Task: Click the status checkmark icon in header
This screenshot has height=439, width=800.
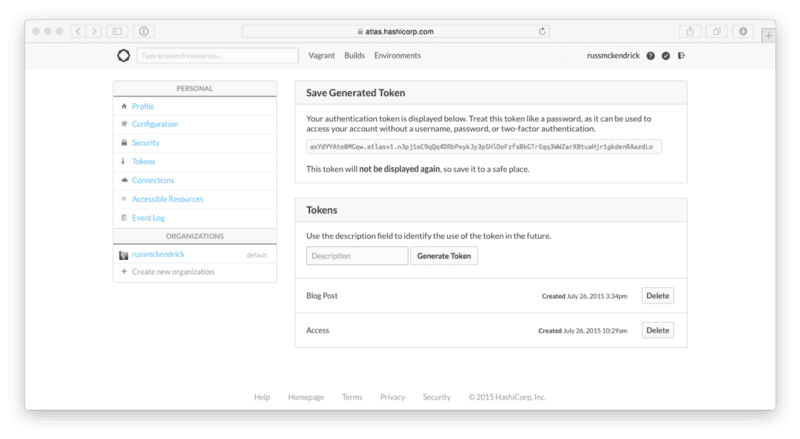Action: pyautogui.click(x=664, y=56)
